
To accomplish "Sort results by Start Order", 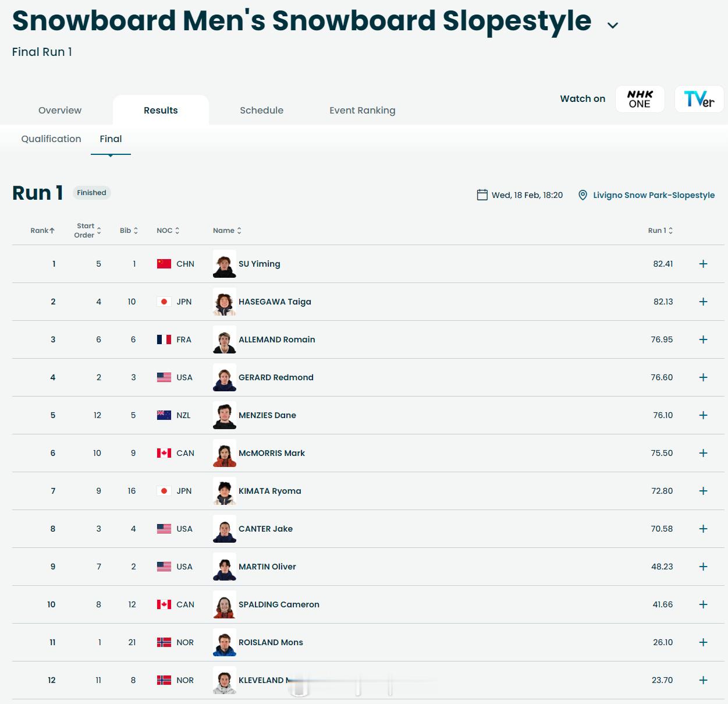I will click(87, 231).
